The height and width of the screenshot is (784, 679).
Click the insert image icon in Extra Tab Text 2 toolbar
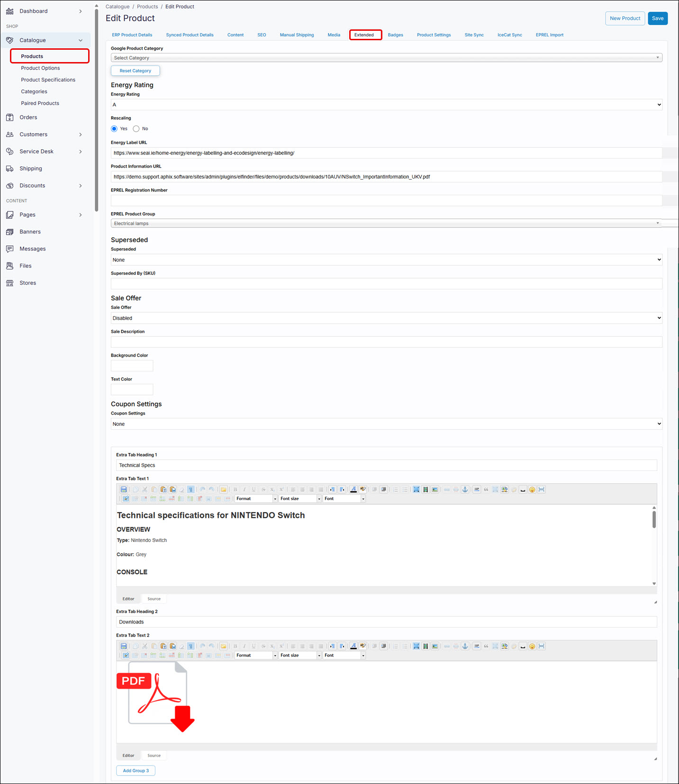[x=435, y=646]
